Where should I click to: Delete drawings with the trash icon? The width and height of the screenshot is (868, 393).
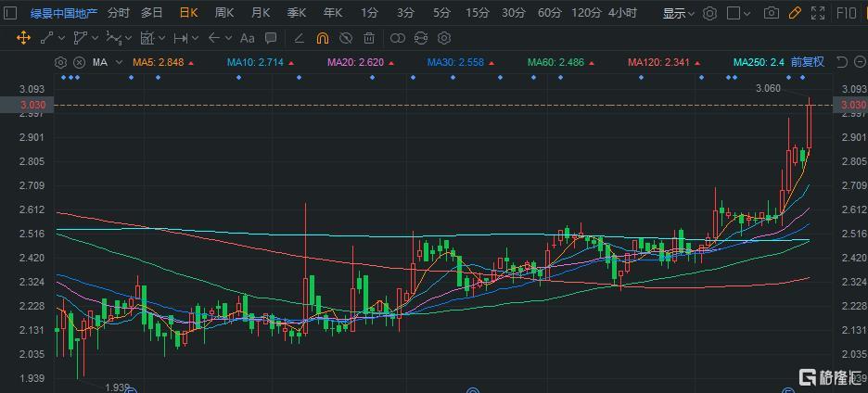[x=369, y=38]
